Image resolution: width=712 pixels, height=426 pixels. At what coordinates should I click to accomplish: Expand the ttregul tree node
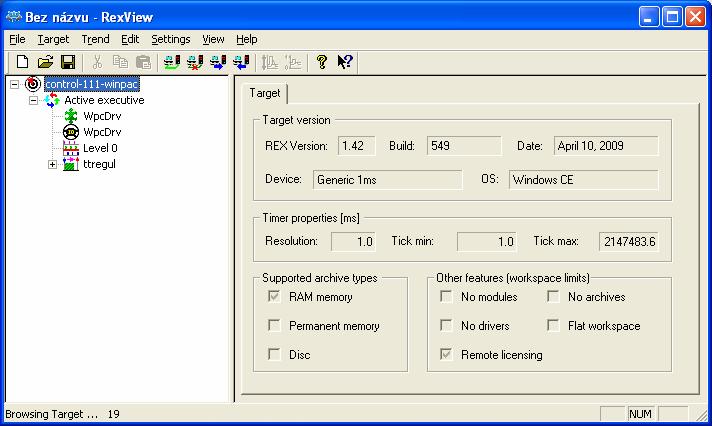(53, 164)
